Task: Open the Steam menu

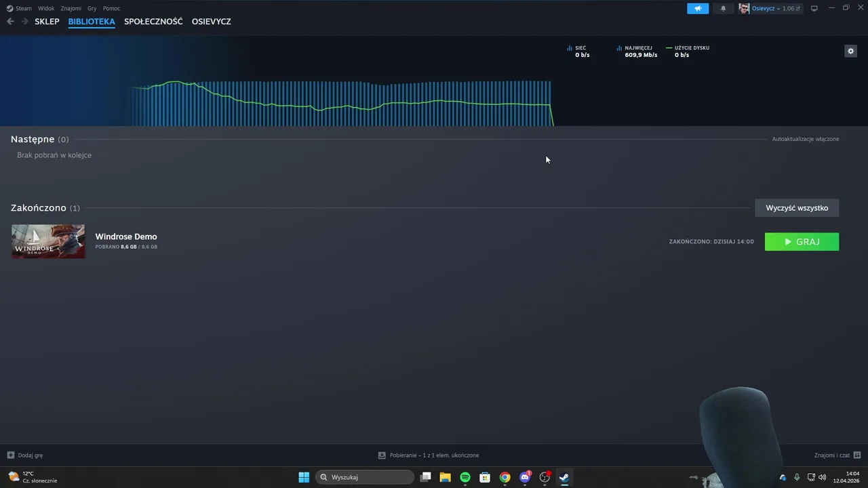Action: [19, 8]
